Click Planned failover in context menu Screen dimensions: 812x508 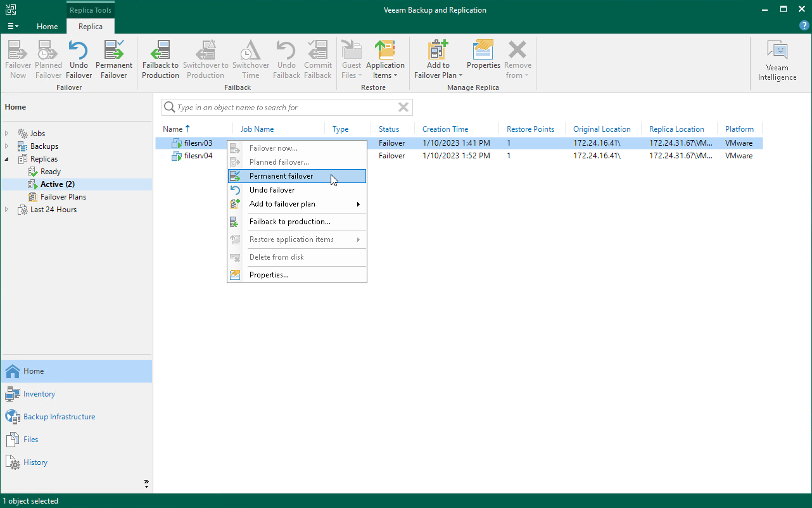tap(297, 162)
